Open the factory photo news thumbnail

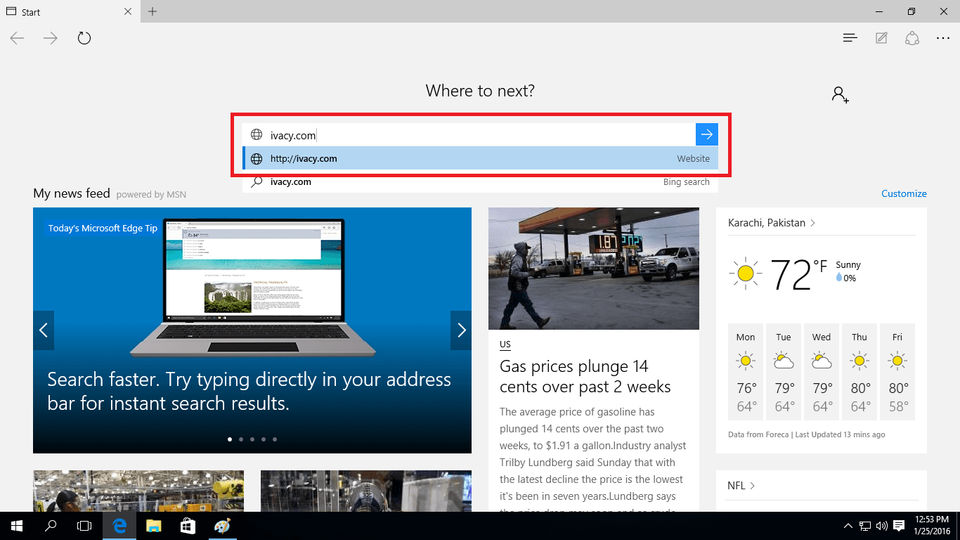point(138,491)
